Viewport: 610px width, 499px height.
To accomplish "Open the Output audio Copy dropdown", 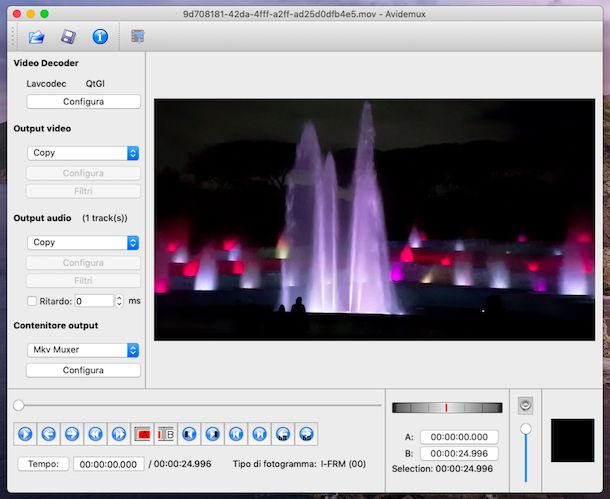I will tap(83, 242).
